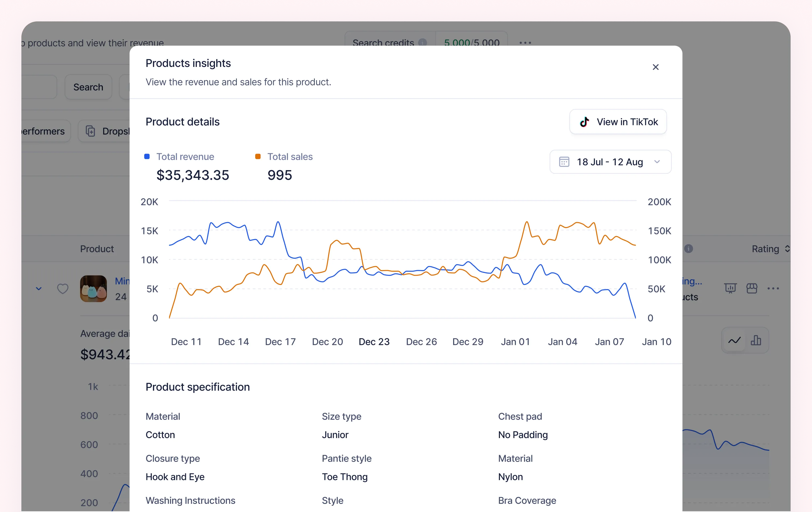The width and height of the screenshot is (812, 512).
Task: Switch to bar chart view
Action: pos(756,340)
